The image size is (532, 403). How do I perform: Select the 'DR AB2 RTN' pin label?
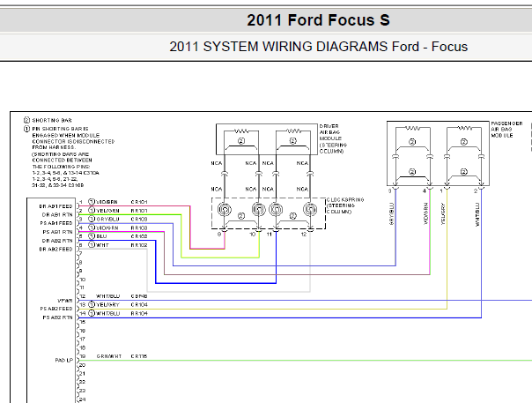tap(57, 241)
